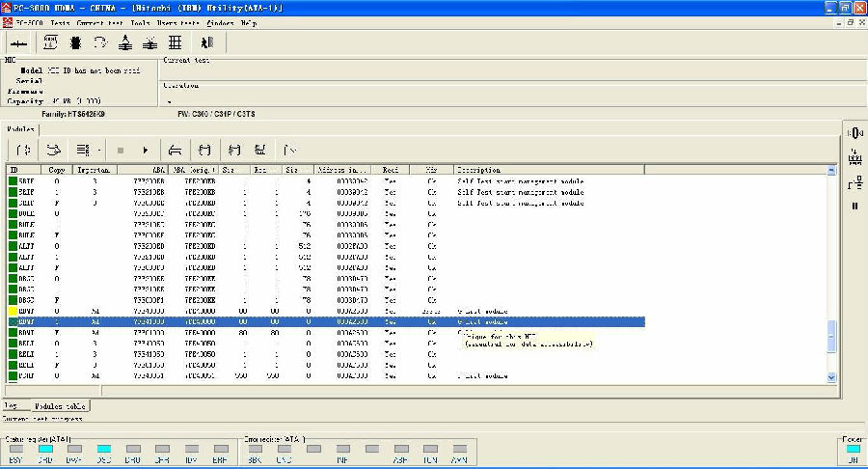Open the Current test menu
Screen dimensions: 868x469
[99, 23]
